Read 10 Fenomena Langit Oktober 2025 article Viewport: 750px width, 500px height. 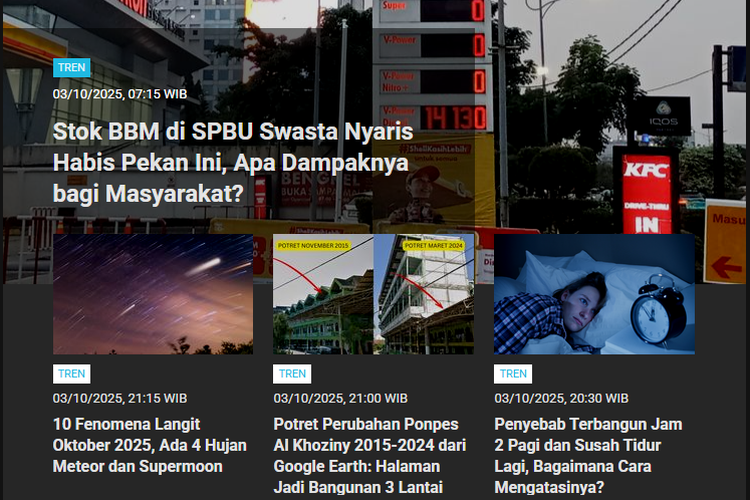point(150,445)
